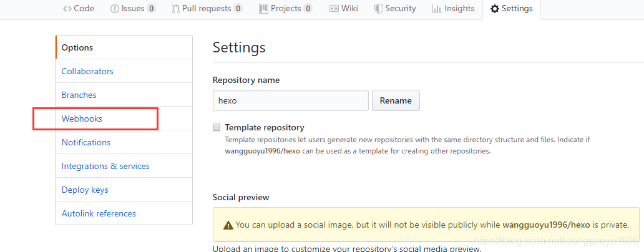Open the Pull requests tab
644x252 pixels.
tap(207, 8)
